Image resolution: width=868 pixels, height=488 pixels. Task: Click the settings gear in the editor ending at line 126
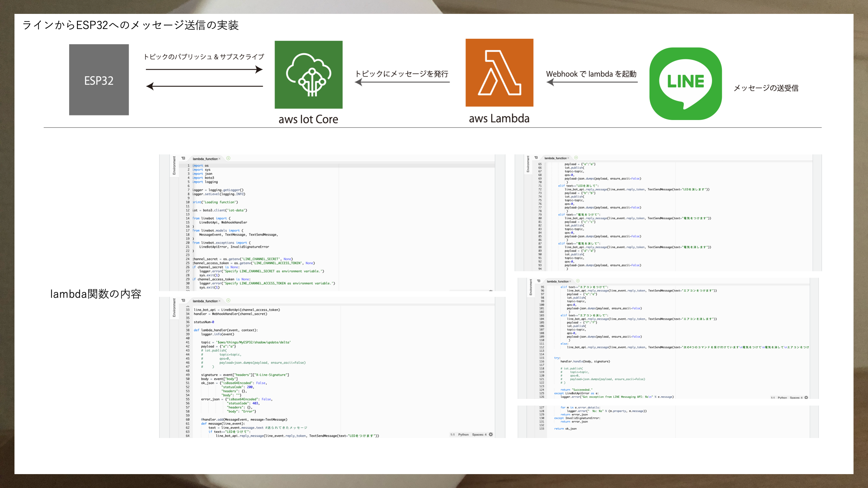806,397
